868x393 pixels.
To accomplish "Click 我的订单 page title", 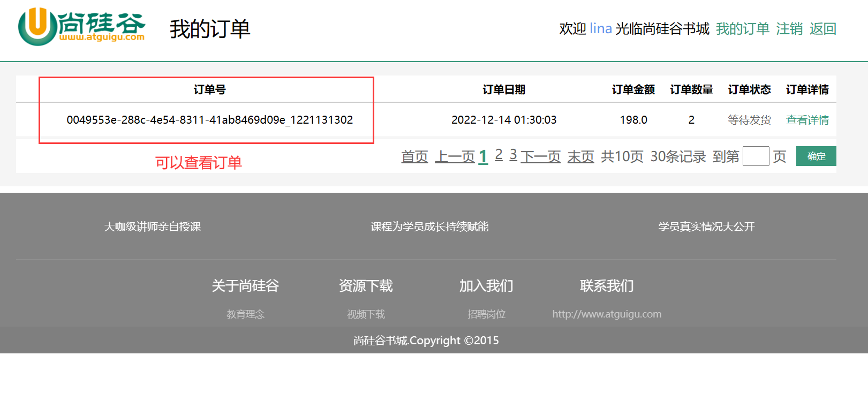I will point(210,29).
